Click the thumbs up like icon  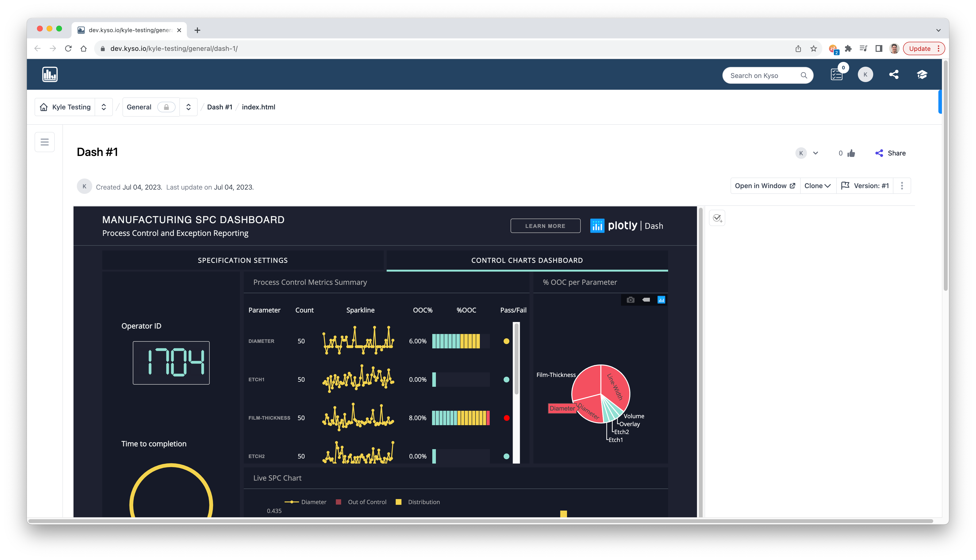coord(851,154)
